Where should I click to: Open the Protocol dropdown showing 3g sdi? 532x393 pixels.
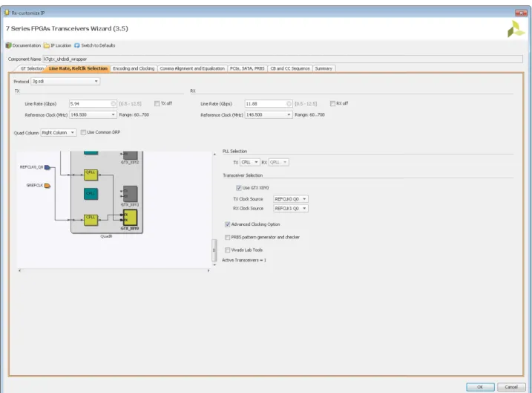[x=65, y=82]
